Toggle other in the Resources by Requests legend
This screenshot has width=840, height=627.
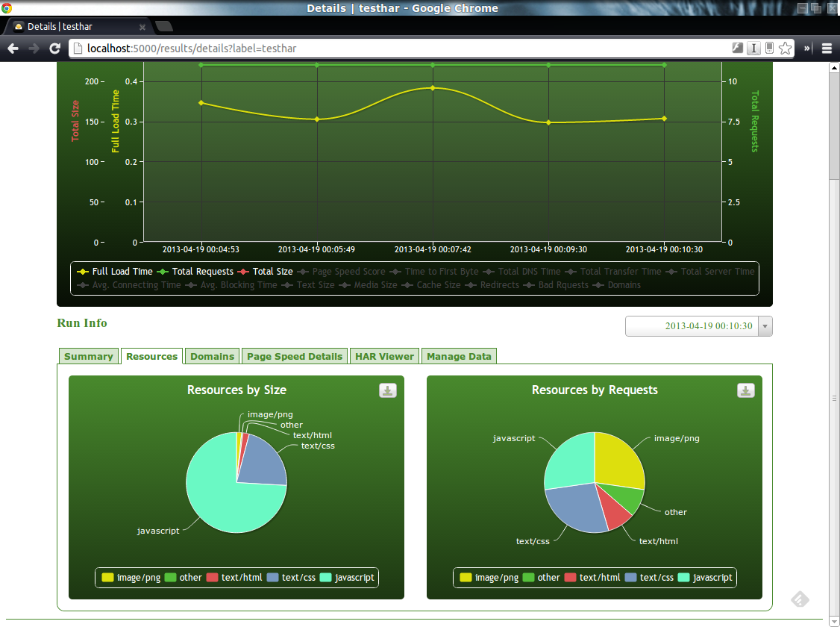coord(541,578)
